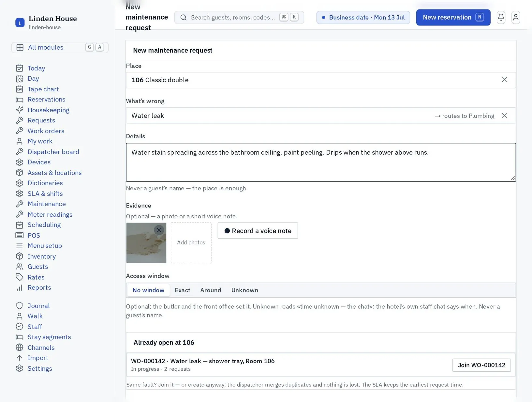The width and height of the screenshot is (532, 402).
Task: Click the Assets & locations box icon
Action: [20, 173]
